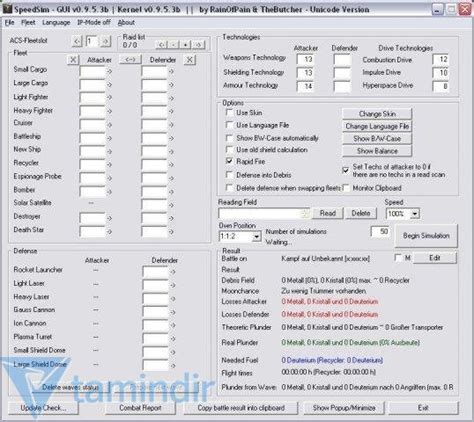This screenshot has height=422, width=474.
Task: Uncheck the Rapid Fire option
Action: pyautogui.click(x=229, y=161)
